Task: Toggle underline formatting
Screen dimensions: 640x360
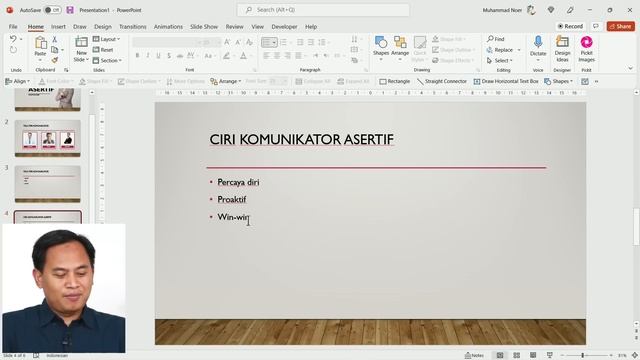Action: coord(158,56)
